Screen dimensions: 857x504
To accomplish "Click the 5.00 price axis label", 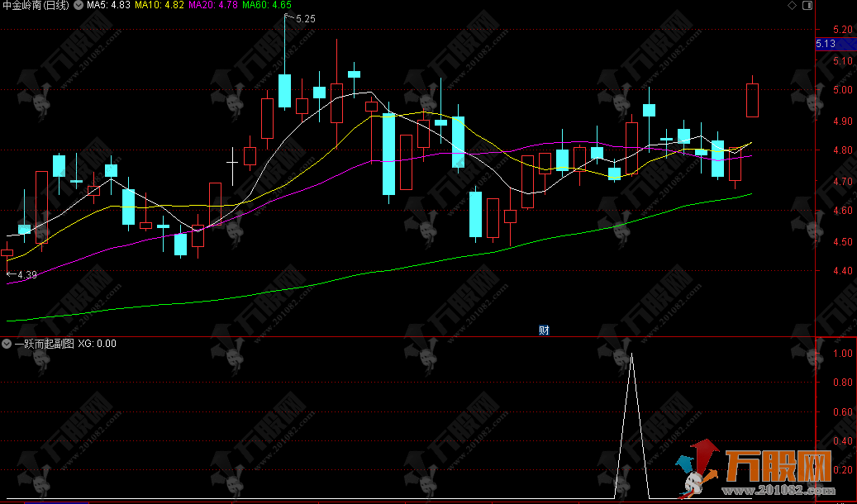I will (x=843, y=90).
